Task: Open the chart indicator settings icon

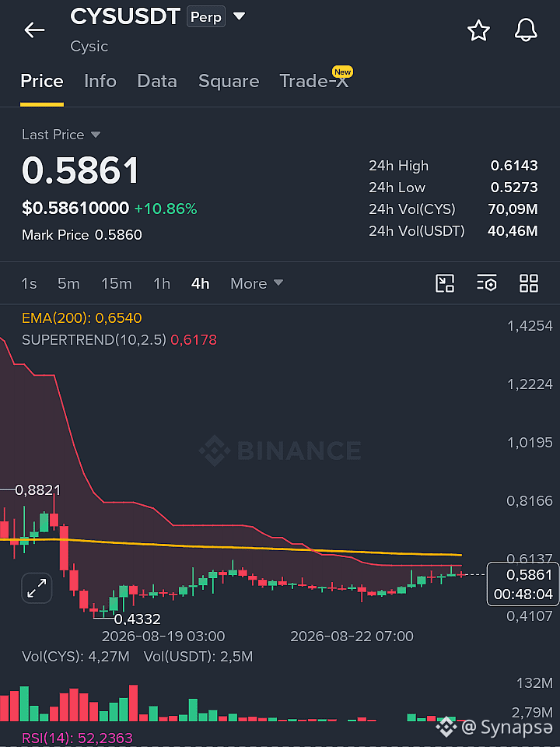Action: point(487,283)
